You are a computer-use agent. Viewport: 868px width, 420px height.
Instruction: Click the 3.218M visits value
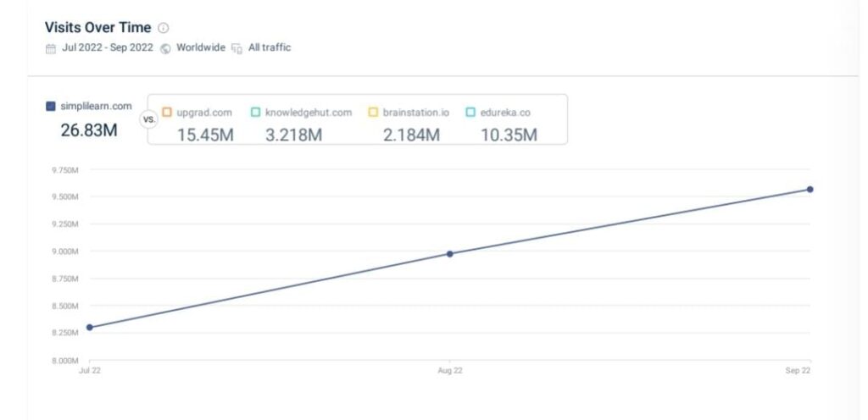[293, 135]
